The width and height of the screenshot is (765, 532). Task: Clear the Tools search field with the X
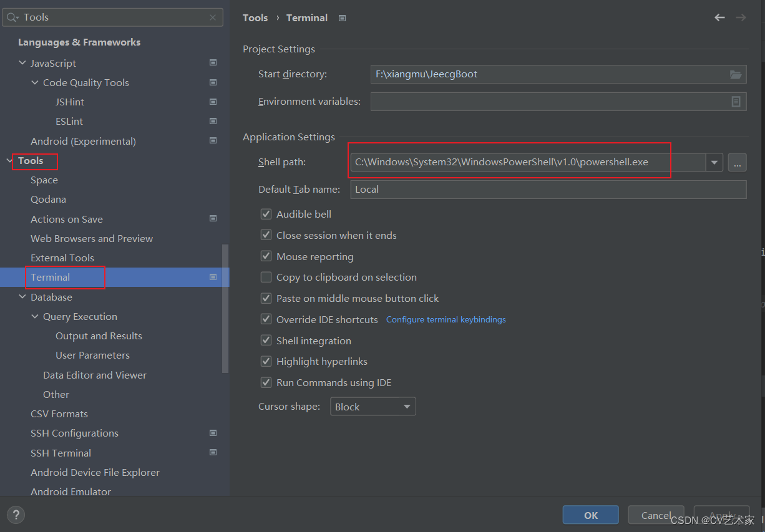click(212, 17)
